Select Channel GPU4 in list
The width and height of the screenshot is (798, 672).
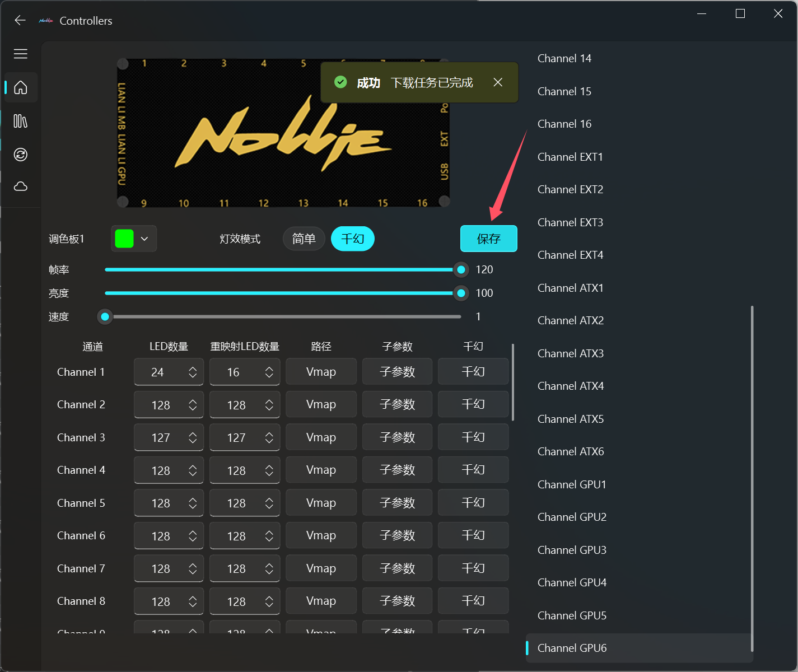coord(638,582)
